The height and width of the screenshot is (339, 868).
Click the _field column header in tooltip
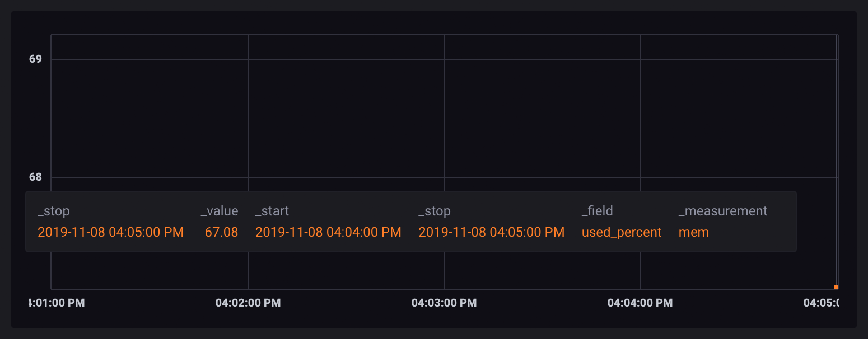(597, 211)
